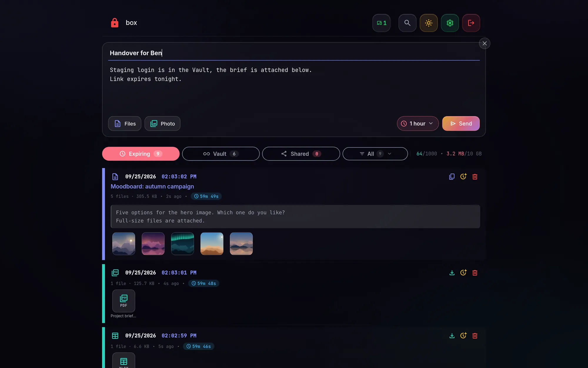
Task: Open the orange desert dunes thumbnail
Action: point(212,244)
